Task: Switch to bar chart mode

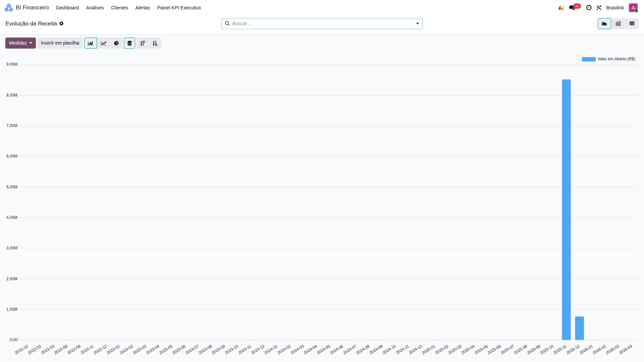Action: (91, 43)
